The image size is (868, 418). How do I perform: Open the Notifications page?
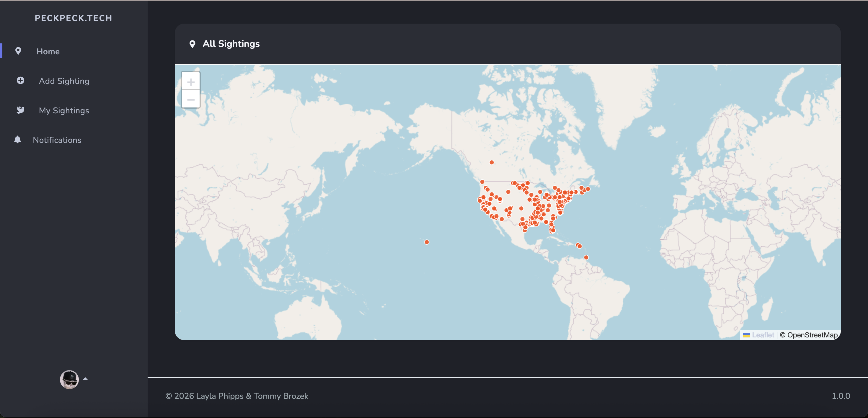[57, 140]
